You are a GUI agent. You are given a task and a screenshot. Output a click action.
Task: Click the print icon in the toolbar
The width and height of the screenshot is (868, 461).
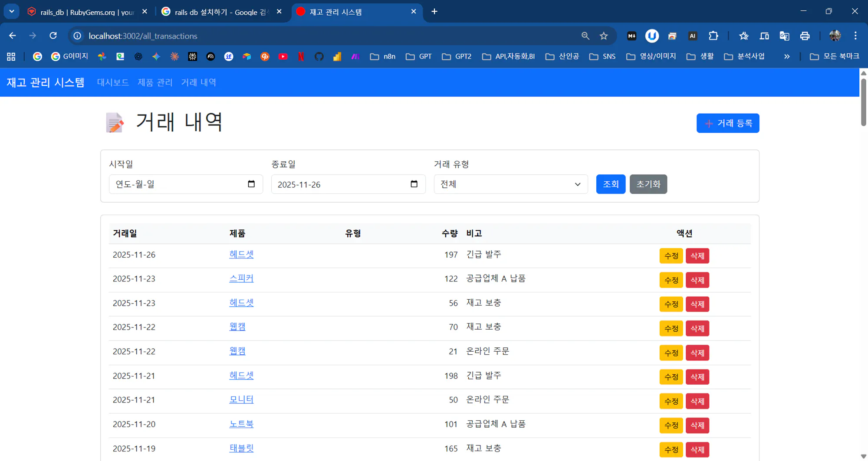[x=805, y=36]
